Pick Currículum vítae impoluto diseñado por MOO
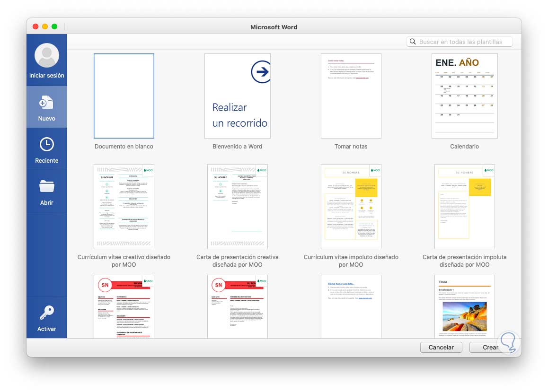Viewport: 548px width, 392px height. pyautogui.click(x=351, y=207)
